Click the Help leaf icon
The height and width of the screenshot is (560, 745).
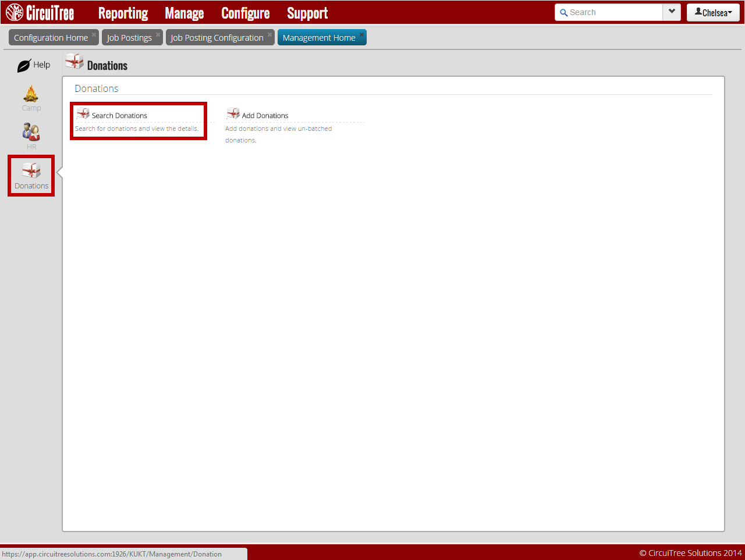coord(24,66)
